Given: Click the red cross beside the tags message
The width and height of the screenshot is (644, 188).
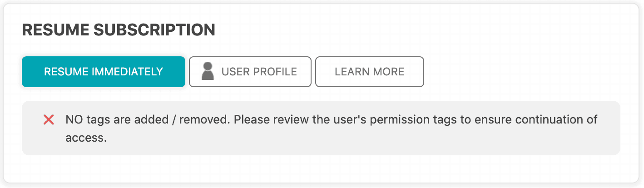Looking at the screenshot, I should [x=49, y=120].
